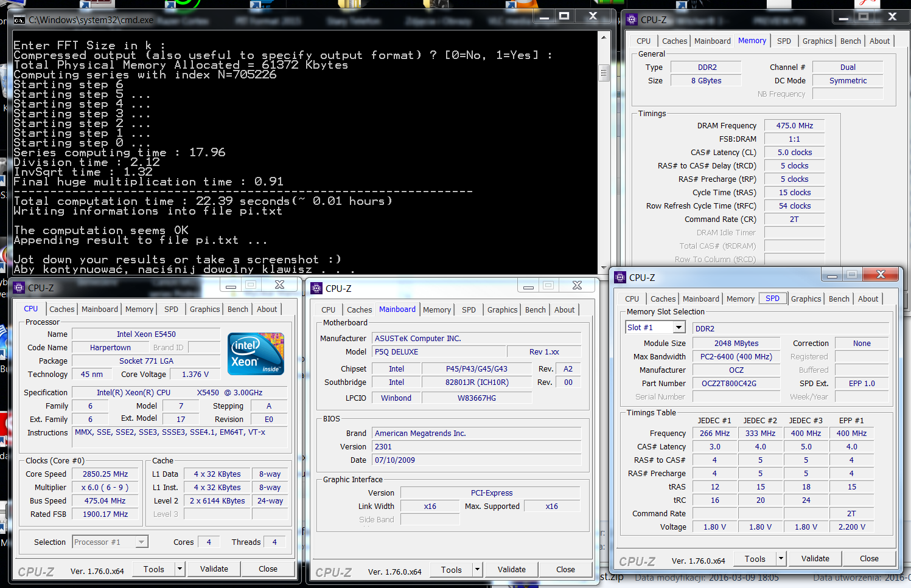Click the Command Rate 2T value in Memory window
911x588 pixels.
794,219
